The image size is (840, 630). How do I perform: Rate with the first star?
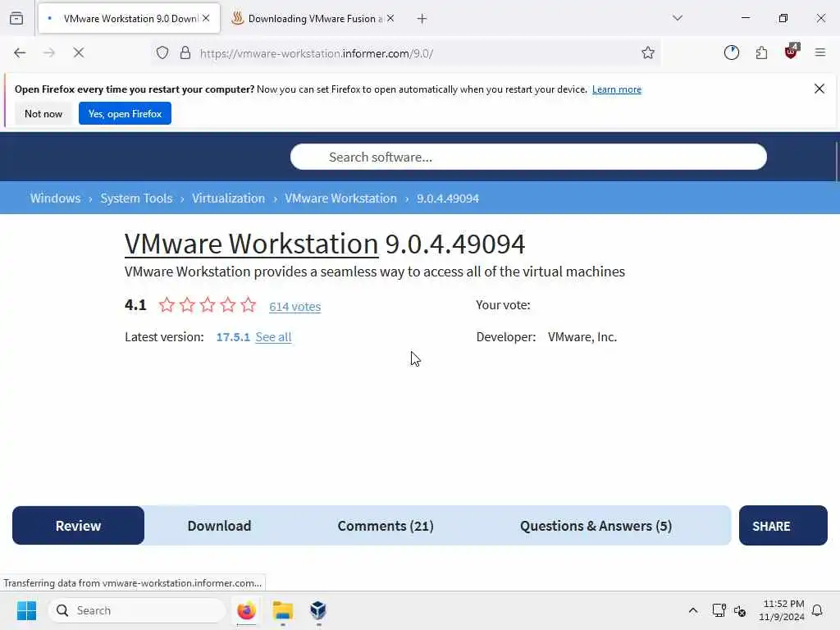[x=167, y=305]
